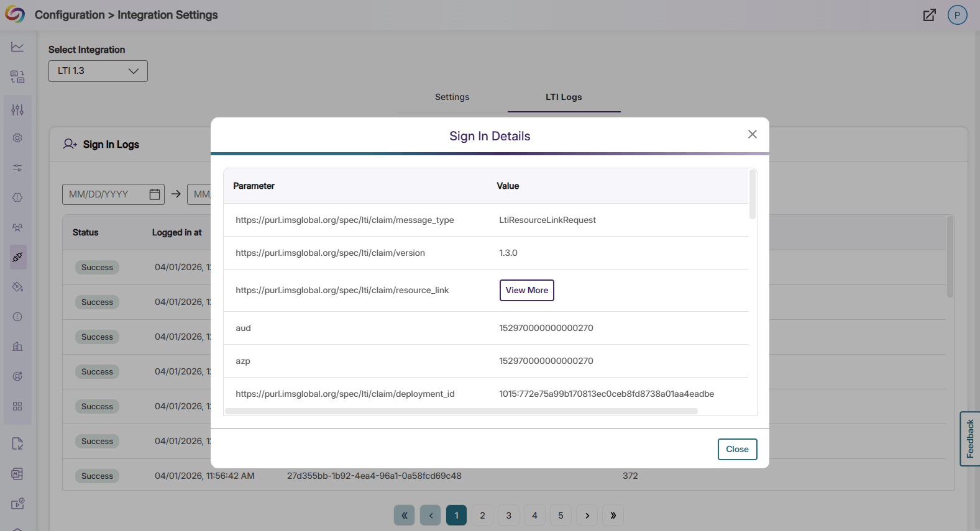This screenshot has height=531, width=980.
Task: Open the checklist sidebar icon
Action: click(x=17, y=77)
